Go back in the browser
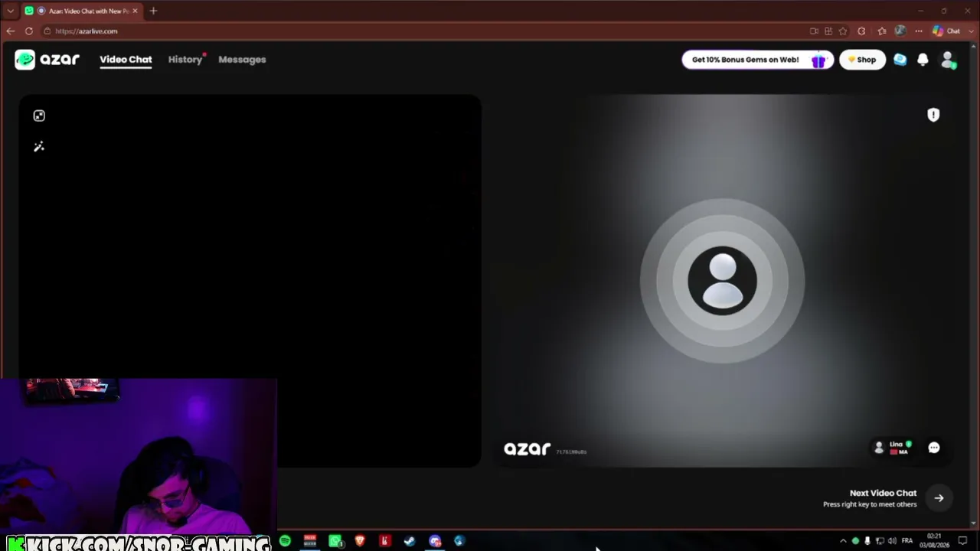Viewport: 980px width, 551px height. [x=10, y=31]
